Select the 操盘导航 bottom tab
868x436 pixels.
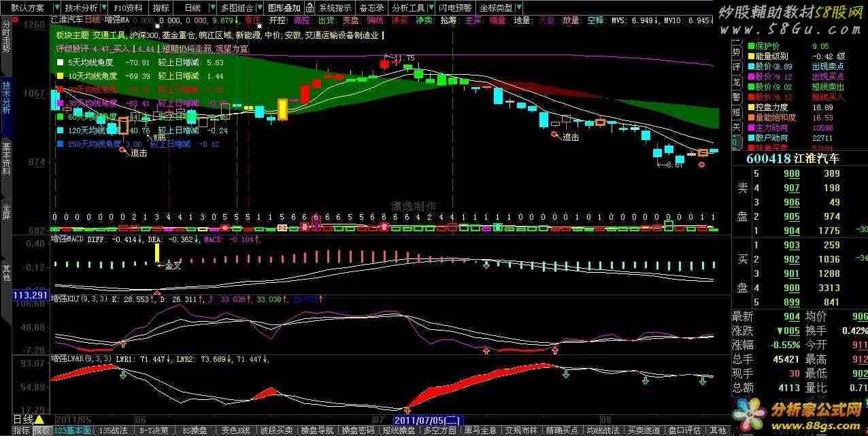click(x=317, y=431)
